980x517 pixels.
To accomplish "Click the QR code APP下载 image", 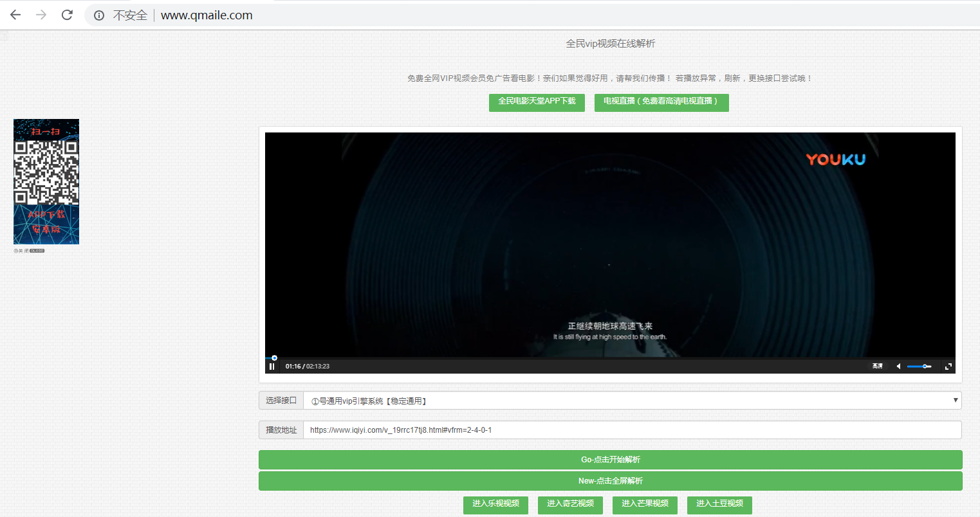I will (46, 181).
